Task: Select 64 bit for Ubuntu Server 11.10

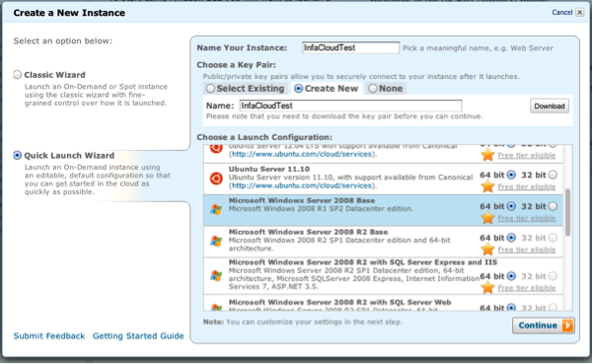Action: tap(511, 175)
